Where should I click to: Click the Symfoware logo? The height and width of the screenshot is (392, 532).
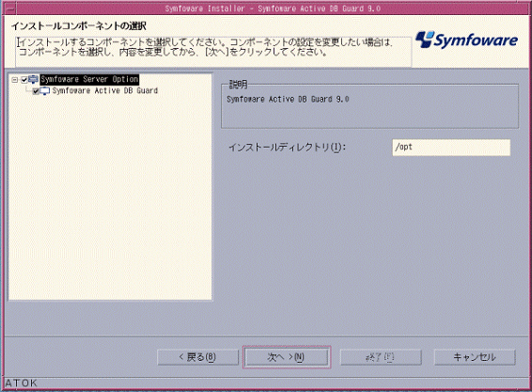(x=466, y=40)
